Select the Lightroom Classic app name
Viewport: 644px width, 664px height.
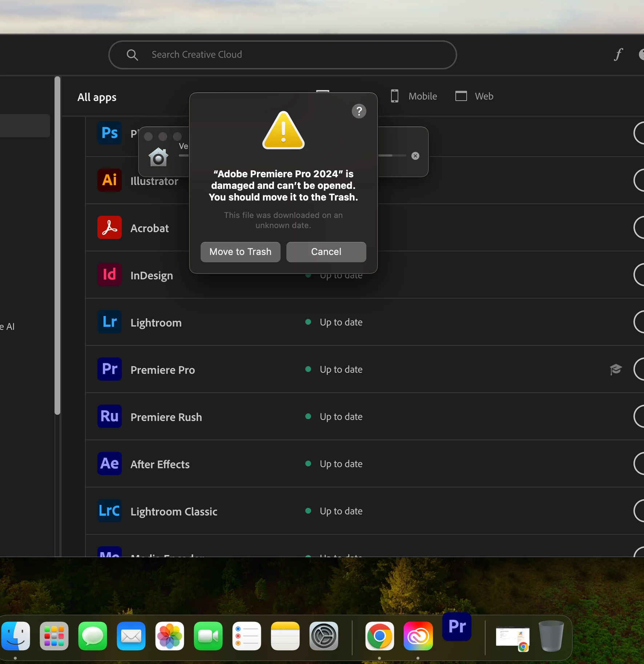click(174, 511)
